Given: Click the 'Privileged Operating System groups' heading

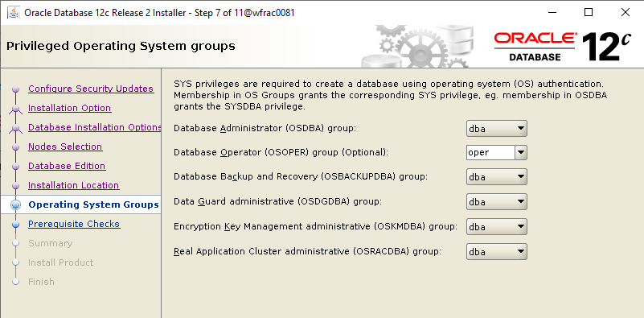Looking at the screenshot, I should pos(121,46).
